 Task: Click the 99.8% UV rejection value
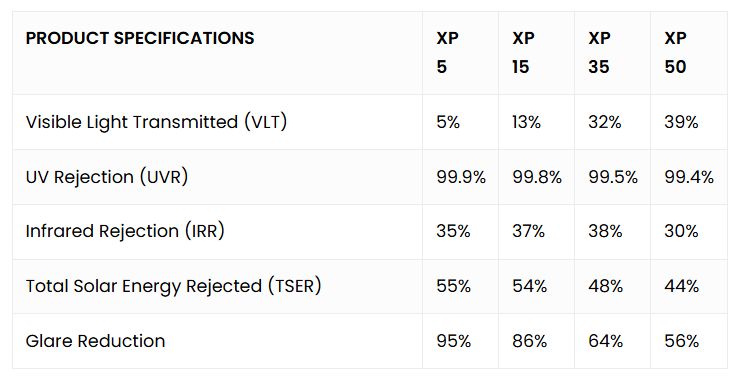[x=537, y=177]
